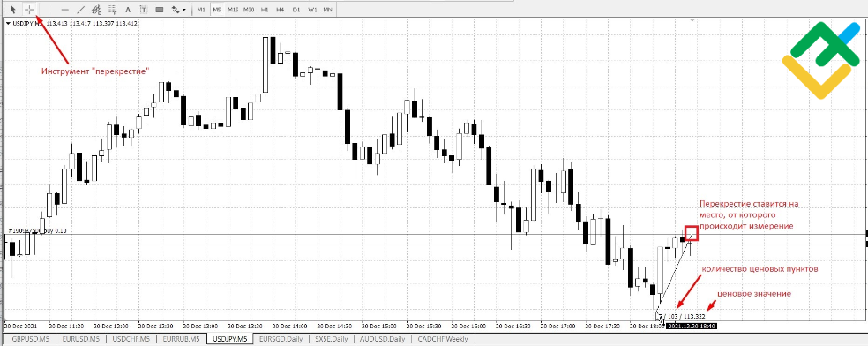Switch chart to H4 timeframe

click(x=281, y=10)
